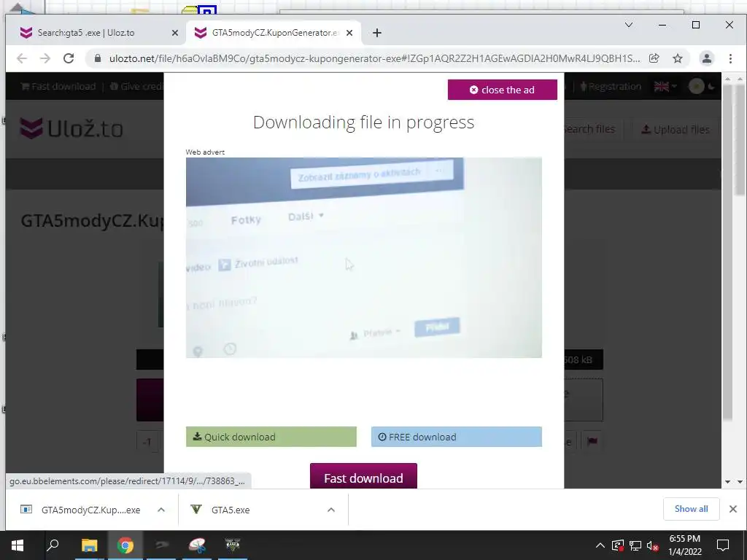The image size is (747, 560).
Task: Open the network tray icon
Action: pos(635,545)
